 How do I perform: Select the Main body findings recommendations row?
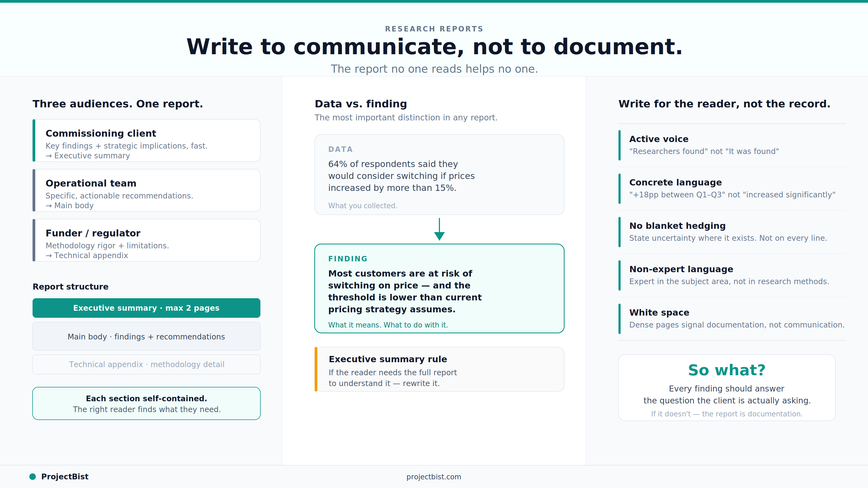[x=146, y=336]
